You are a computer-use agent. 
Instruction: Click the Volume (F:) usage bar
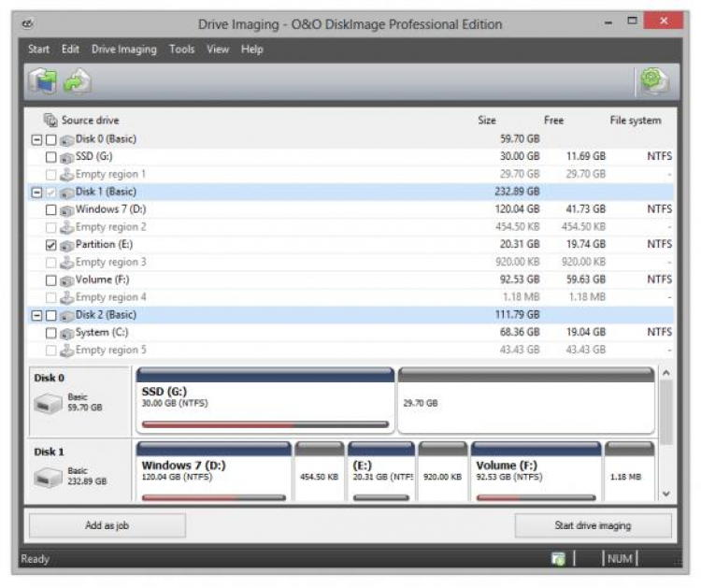(536, 497)
